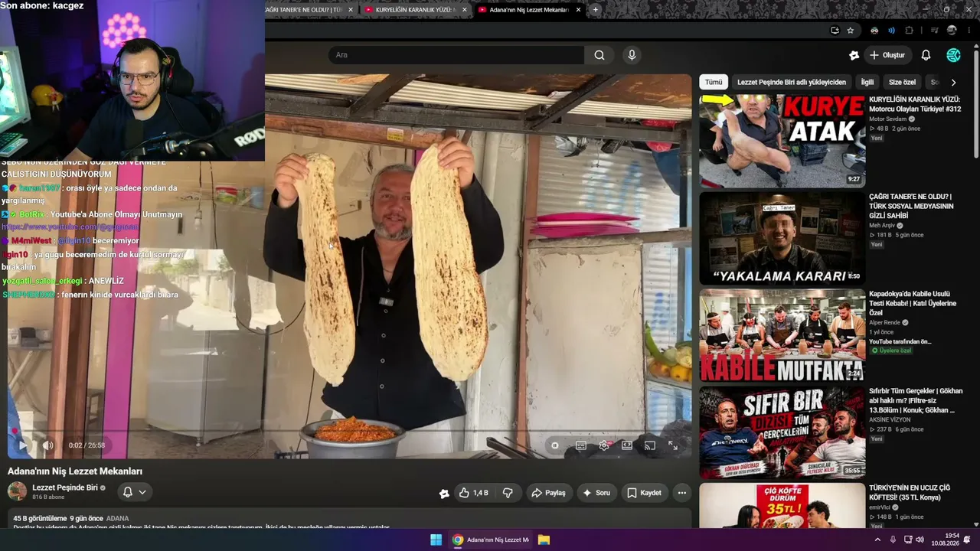Viewport: 980px width, 551px height.
Task: Click the sparkle icon beside like button
Action: pos(444,494)
